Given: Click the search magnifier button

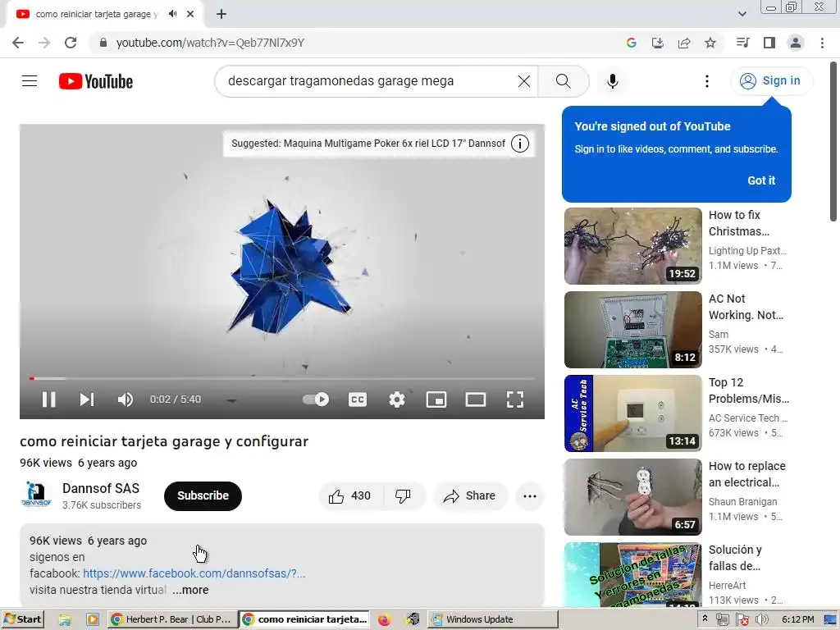Looking at the screenshot, I should coord(563,81).
